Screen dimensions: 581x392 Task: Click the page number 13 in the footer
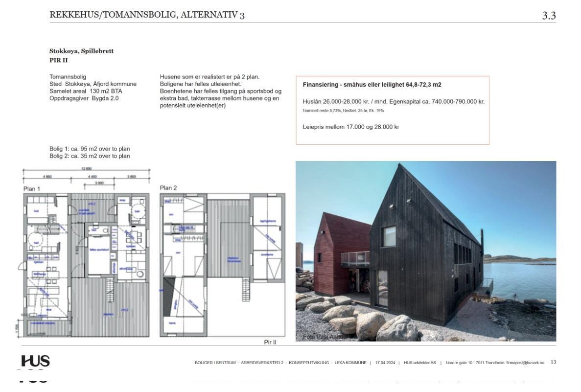coord(553,362)
